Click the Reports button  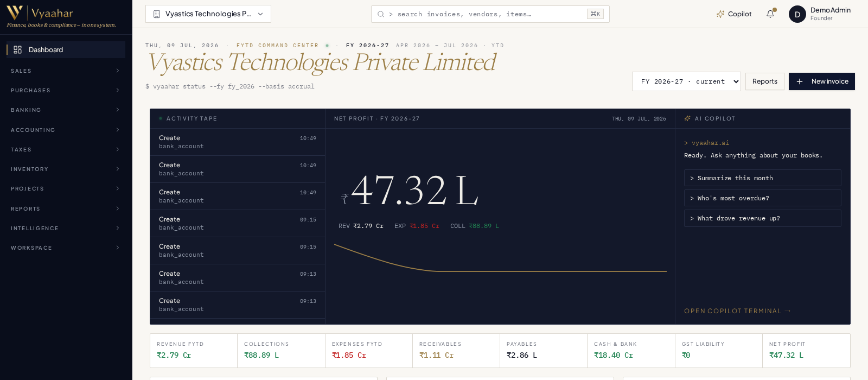pyautogui.click(x=765, y=81)
